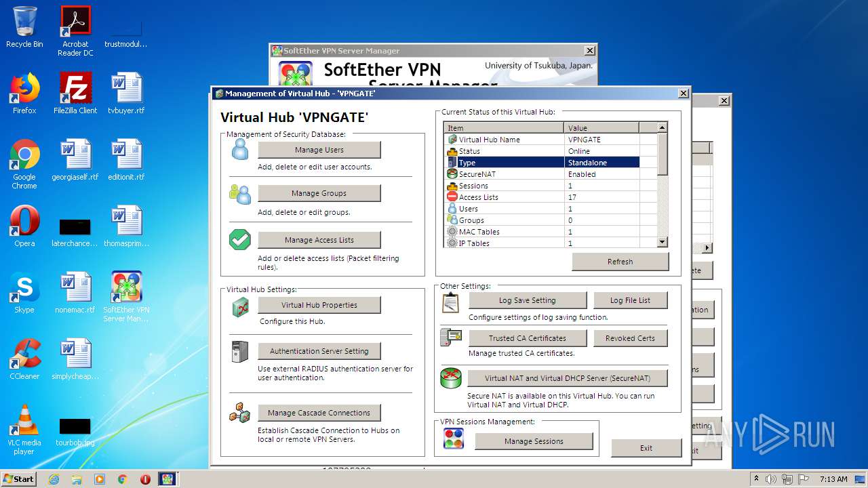
Task: Select the editionit.rtf desktop file
Action: tap(126, 160)
